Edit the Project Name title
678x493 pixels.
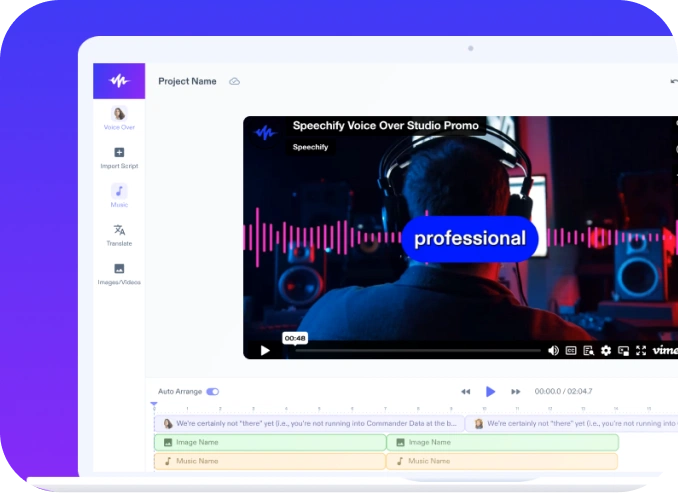(x=187, y=81)
